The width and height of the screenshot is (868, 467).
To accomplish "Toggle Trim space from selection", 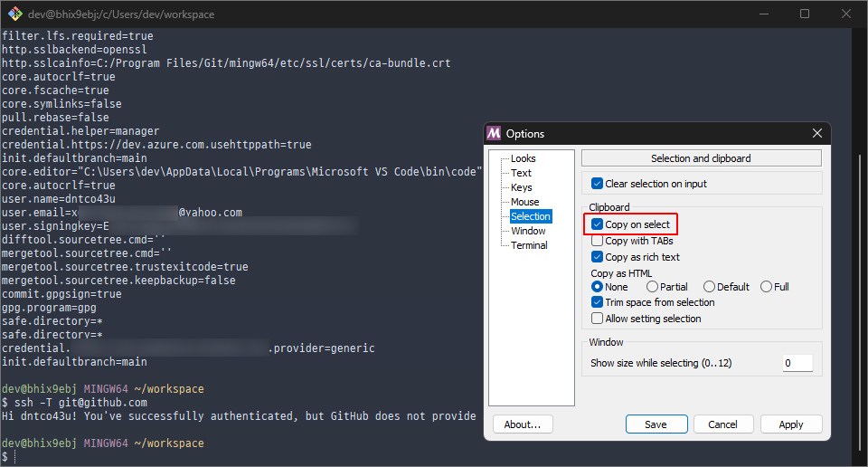I will (597, 302).
